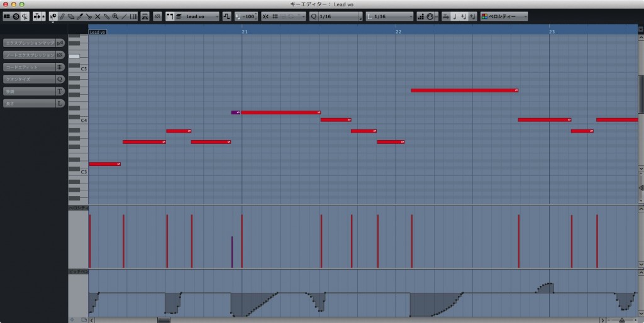This screenshot has width=644, height=323.
Task: Toggle the window layout setup icon
Action: tap(7, 16)
